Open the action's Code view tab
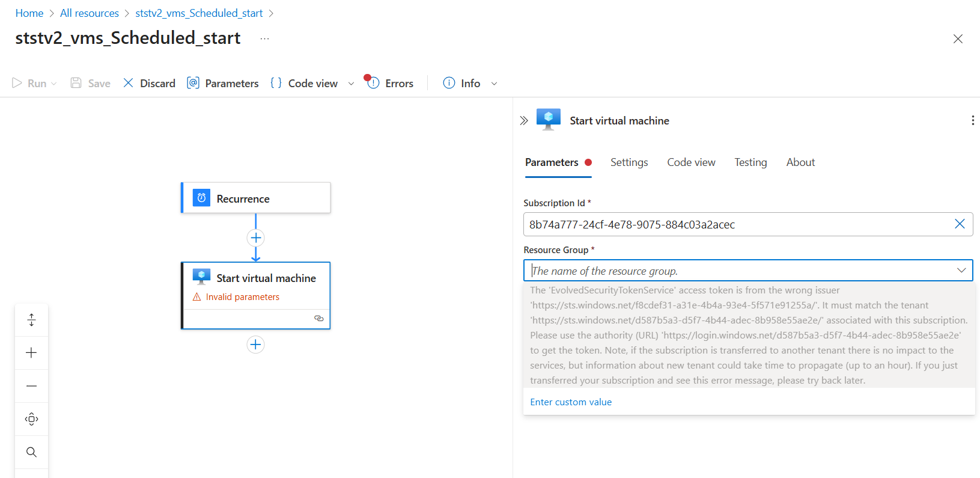The width and height of the screenshot is (980, 478). coord(691,162)
